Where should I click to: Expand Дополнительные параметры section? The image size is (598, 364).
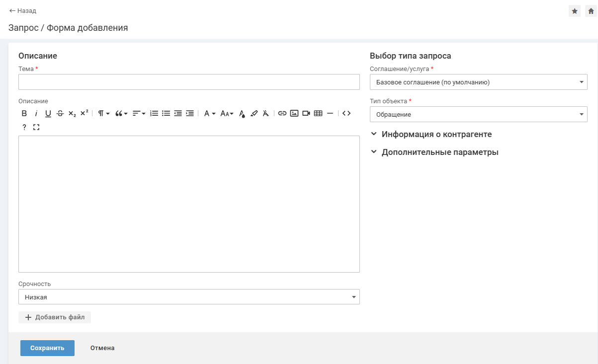pyautogui.click(x=439, y=152)
